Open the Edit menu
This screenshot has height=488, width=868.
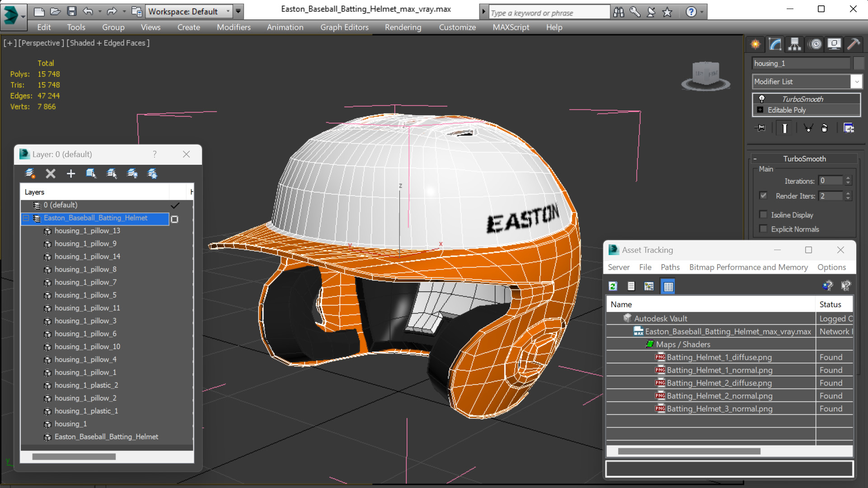pyautogui.click(x=44, y=27)
